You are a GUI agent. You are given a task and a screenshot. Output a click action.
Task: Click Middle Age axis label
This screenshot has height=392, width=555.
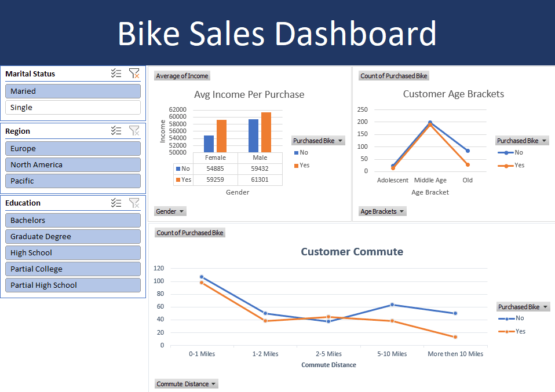pos(430,180)
